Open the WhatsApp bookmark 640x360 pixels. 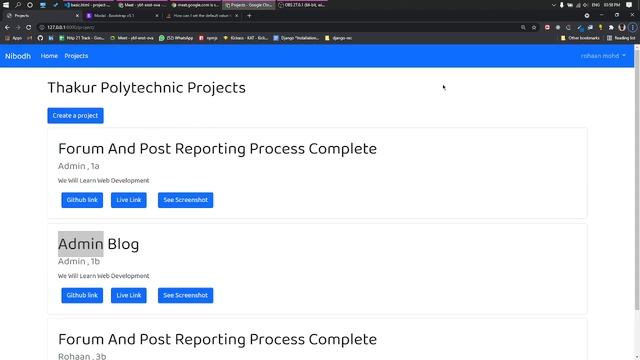[176, 38]
